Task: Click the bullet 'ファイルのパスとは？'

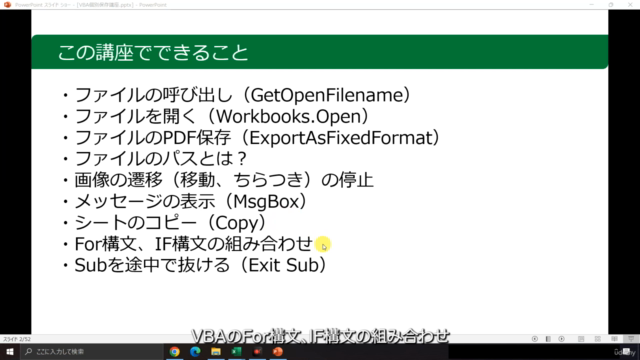Action: 154,159
